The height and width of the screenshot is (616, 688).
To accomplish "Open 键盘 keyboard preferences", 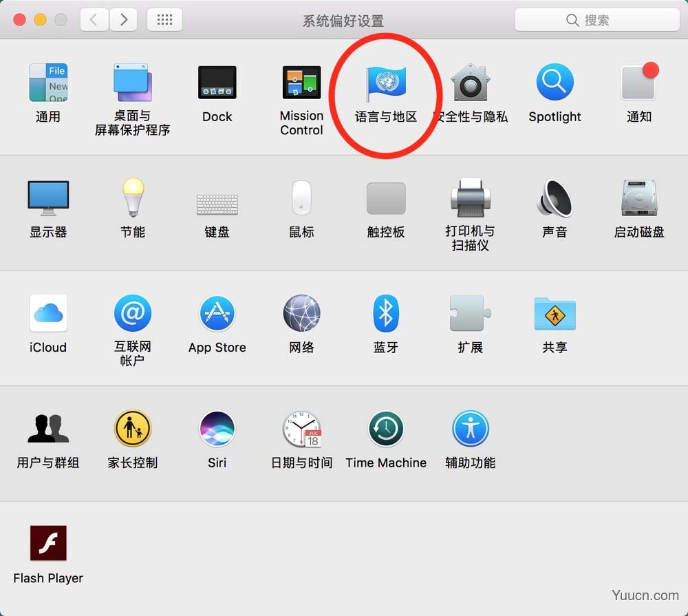I will pyautogui.click(x=217, y=204).
